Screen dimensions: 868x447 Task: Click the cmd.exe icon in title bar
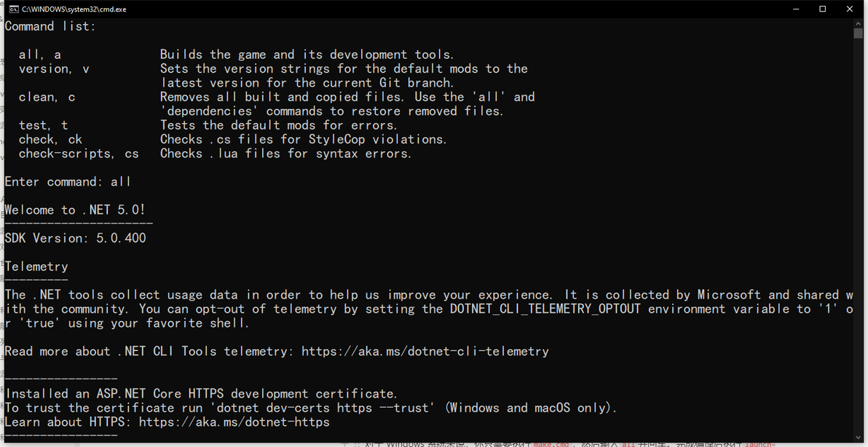13,9
